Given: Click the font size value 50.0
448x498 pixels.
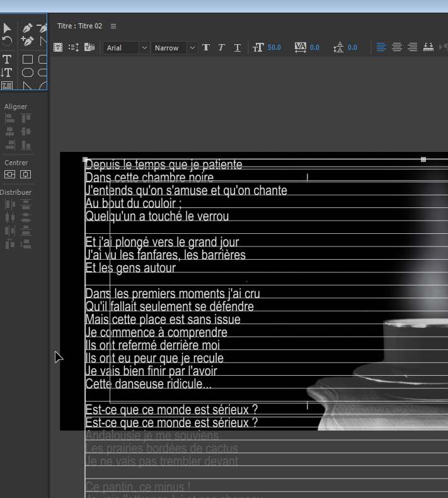Looking at the screenshot, I should [x=274, y=48].
